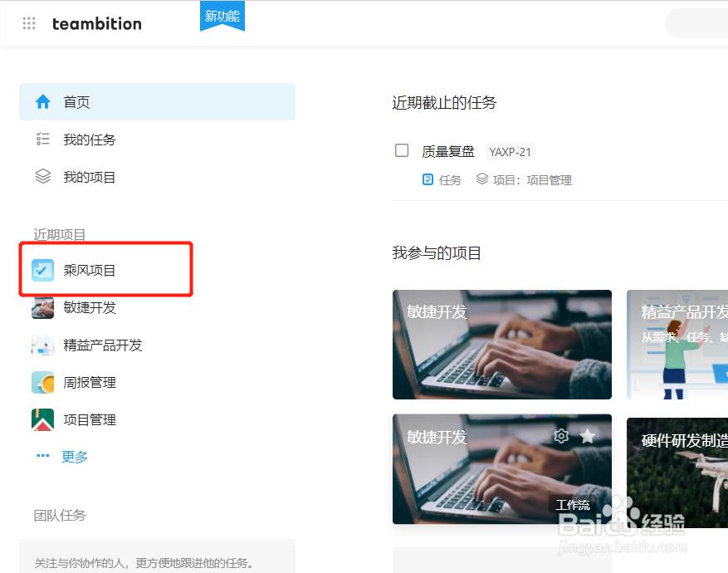This screenshot has width=728, height=573.
Task: Expand the 团队任务 section
Action: [x=59, y=515]
